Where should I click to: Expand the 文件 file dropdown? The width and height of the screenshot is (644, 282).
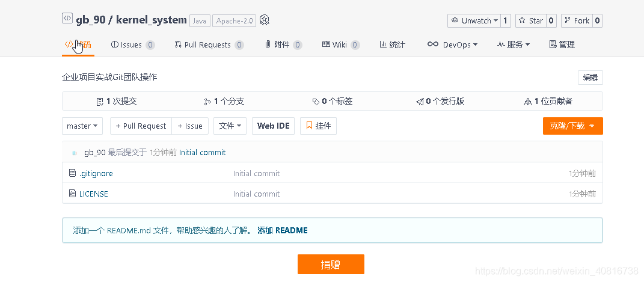click(230, 126)
